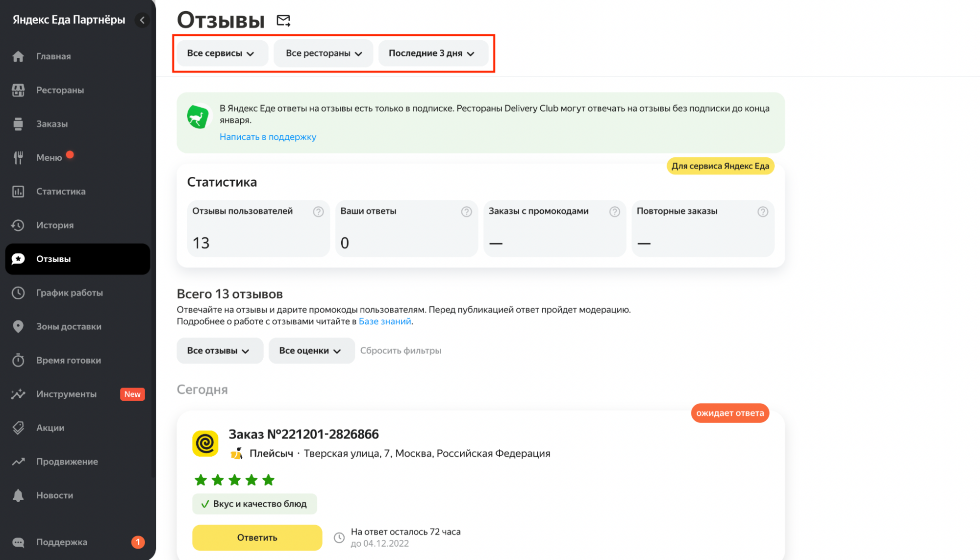Screen dimensions: 980x560
Task: Click the Для сервиса Яндекс Еда label
Action: (x=720, y=166)
